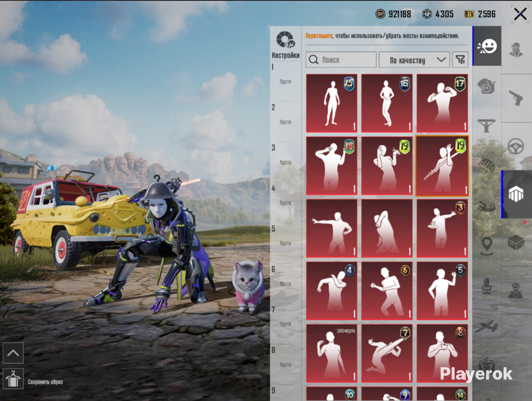Select the kicking emote badge number 7
This screenshot has width=532, height=401.
coord(387,353)
